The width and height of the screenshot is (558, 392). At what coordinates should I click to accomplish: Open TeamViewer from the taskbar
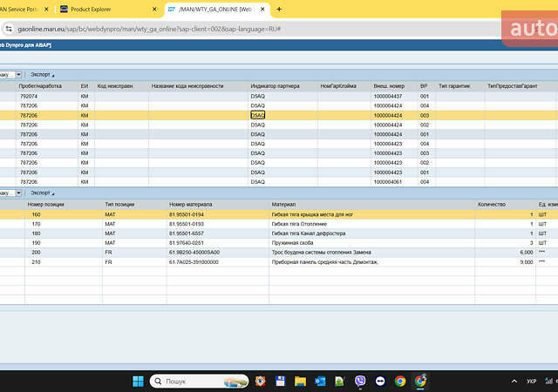pos(380,381)
